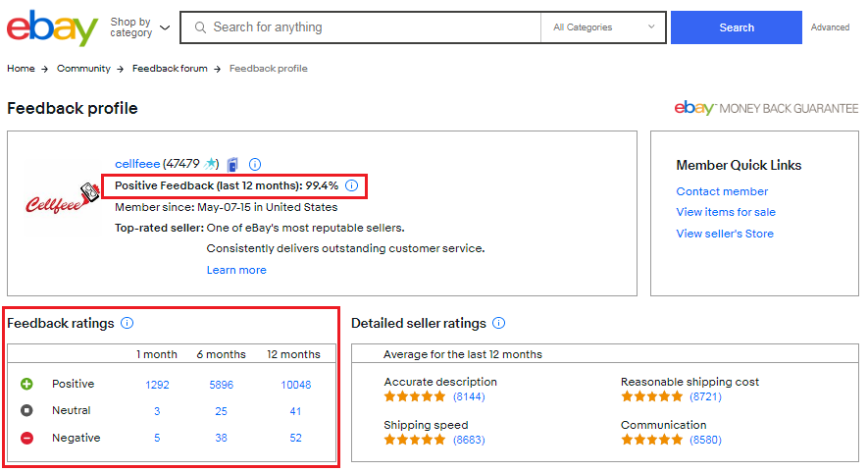This screenshot has height=472, width=868.
Task: Click the eBay logo in the header
Action: pyautogui.click(x=52, y=27)
